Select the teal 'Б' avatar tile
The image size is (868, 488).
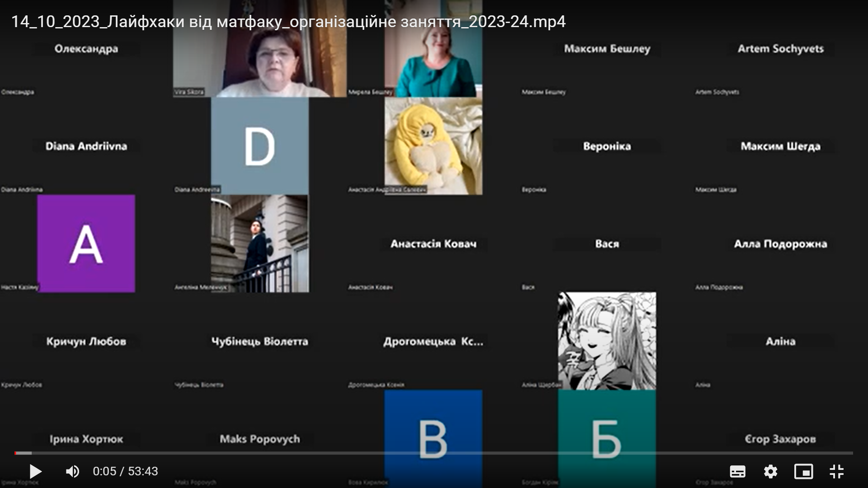coord(607,438)
